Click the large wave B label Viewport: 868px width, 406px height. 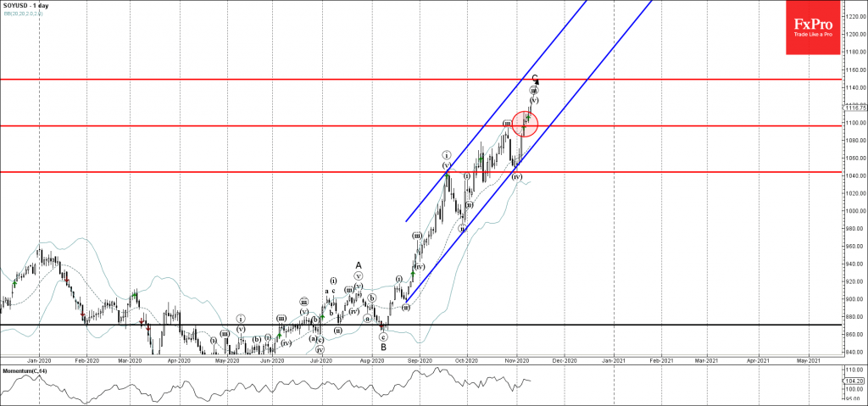(383, 346)
